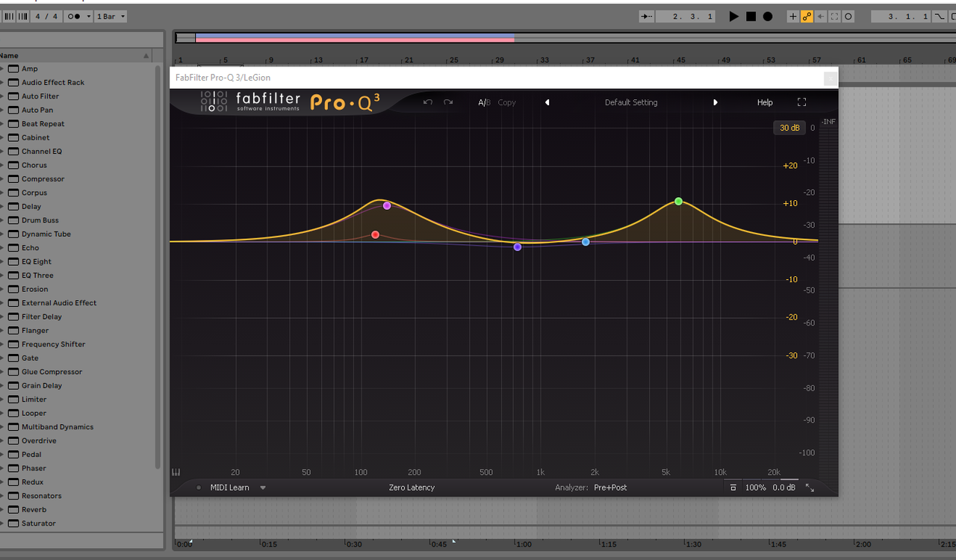Undo last change in Pro-Q 3
This screenshot has height=560, width=956.
tap(428, 102)
